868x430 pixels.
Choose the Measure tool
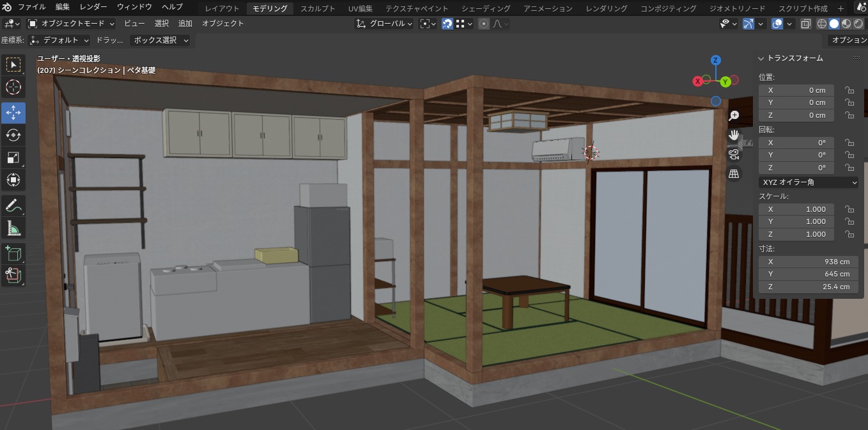tap(13, 228)
